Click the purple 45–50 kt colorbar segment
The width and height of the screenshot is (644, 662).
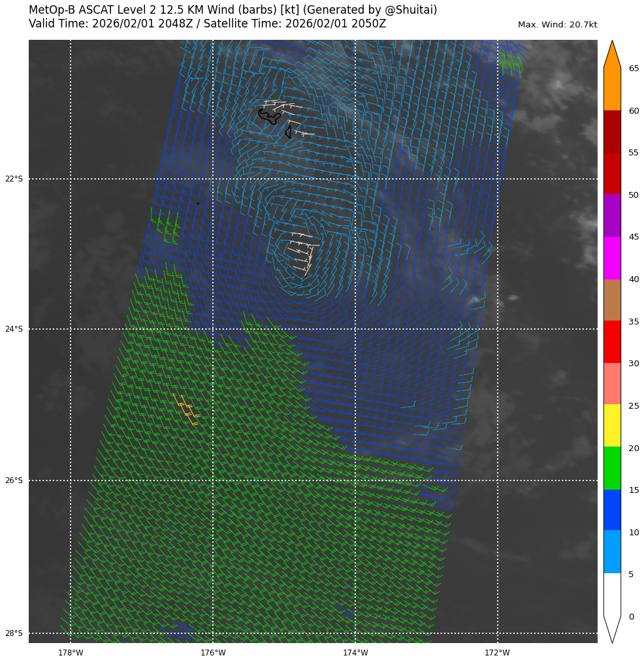612,215
